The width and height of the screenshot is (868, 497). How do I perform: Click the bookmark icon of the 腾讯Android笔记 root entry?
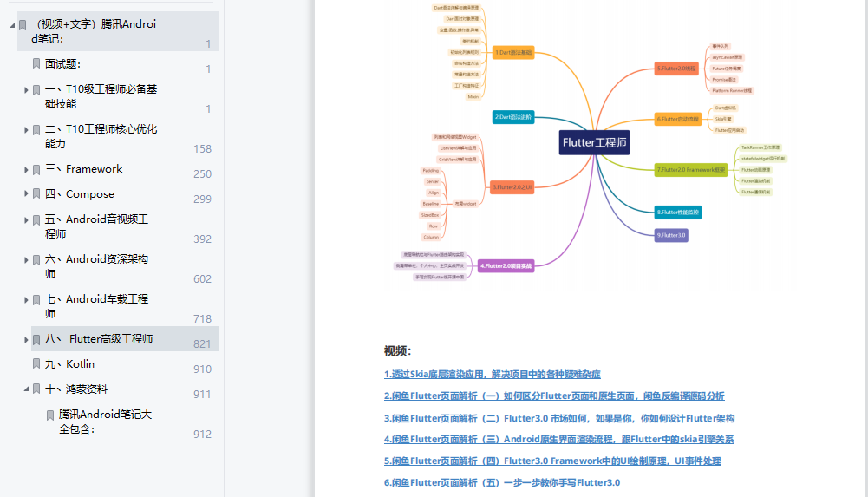click(23, 25)
